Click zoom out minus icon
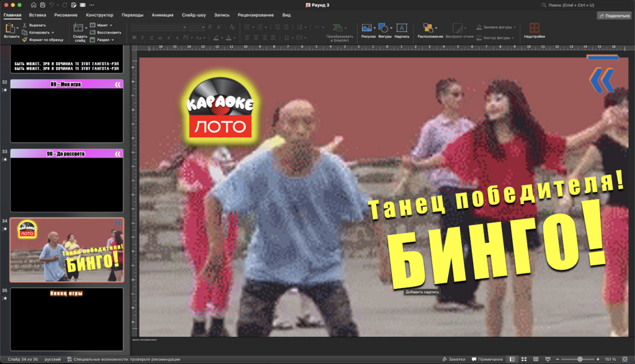 click(557, 359)
